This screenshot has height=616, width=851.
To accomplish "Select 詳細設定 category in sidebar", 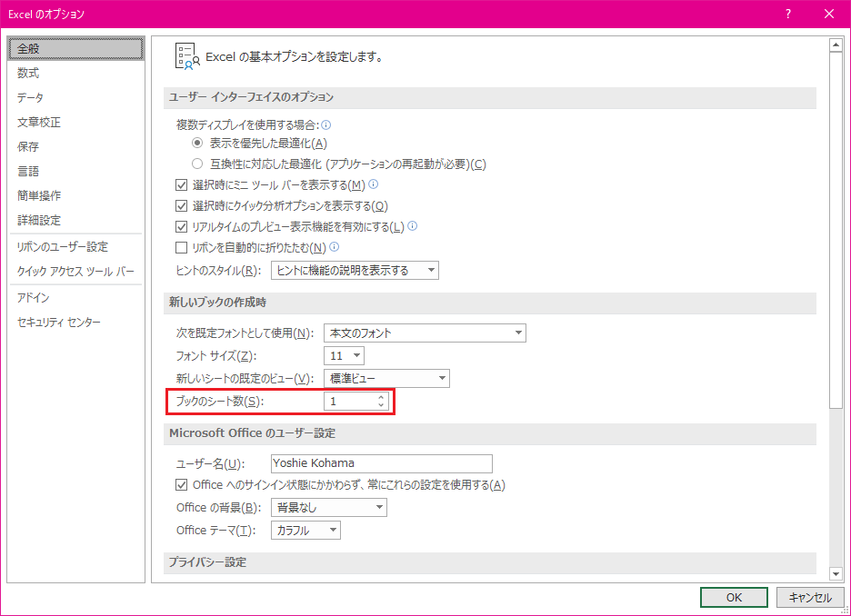I will click(76, 220).
